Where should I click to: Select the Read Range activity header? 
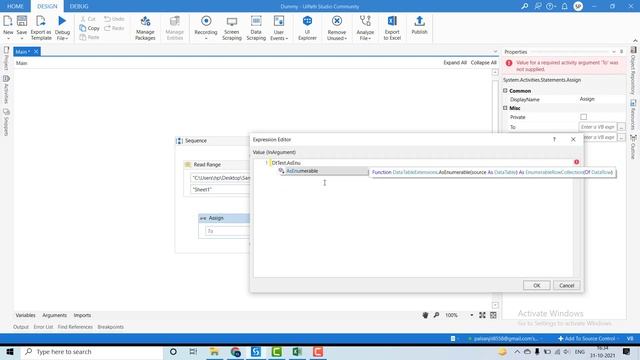tap(216, 164)
